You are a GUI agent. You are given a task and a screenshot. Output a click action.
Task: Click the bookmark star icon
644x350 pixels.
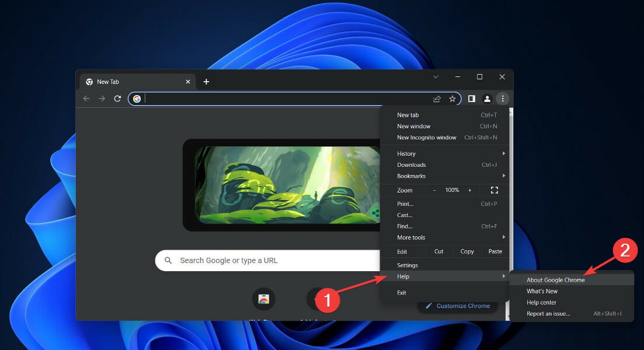[x=452, y=99]
